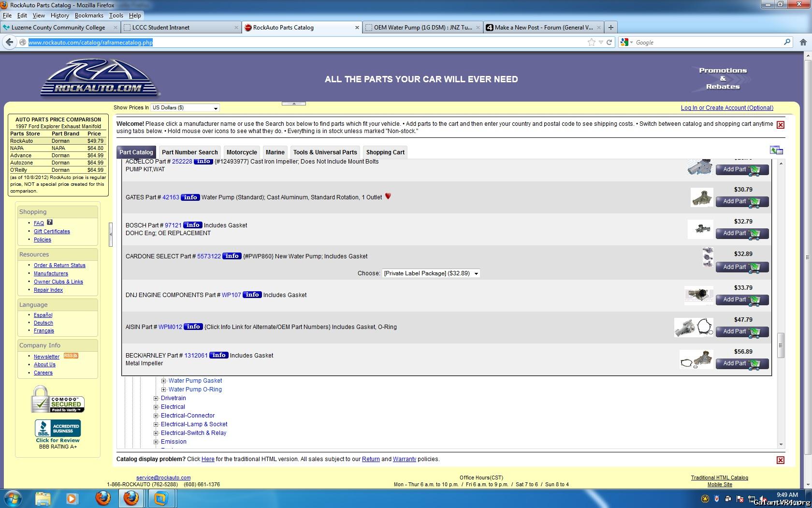Image resolution: width=812 pixels, height=508 pixels.
Task: Click the BBB Accredited Business badge
Action: 58,428
